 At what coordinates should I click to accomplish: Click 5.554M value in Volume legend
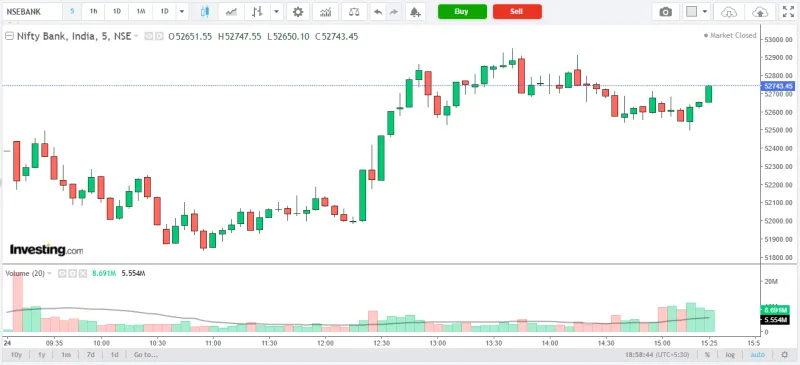[x=133, y=274]
